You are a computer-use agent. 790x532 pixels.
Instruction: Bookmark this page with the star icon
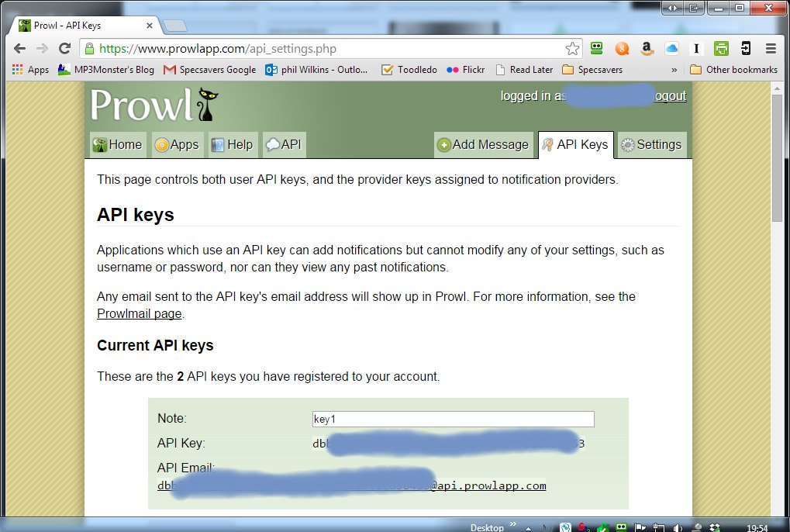(572, 49)
